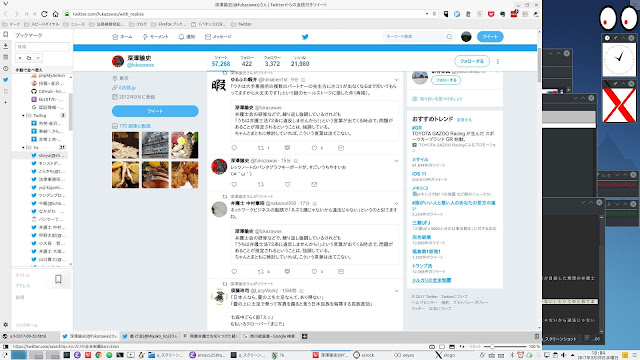This screenshot has width=640, height=360.
Task: Open dropdown chevron on first retweeted tweet
Action: click(396, 80)
